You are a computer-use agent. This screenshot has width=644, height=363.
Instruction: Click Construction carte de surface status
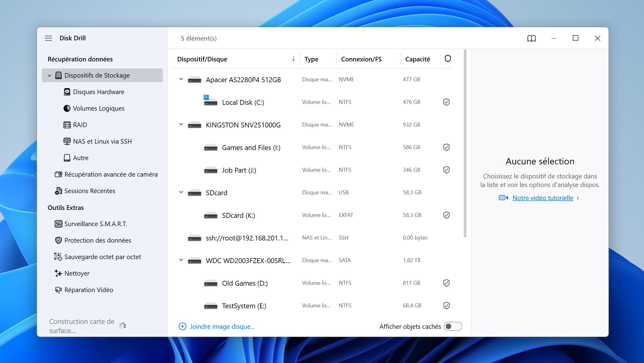(x=82, y=326)
